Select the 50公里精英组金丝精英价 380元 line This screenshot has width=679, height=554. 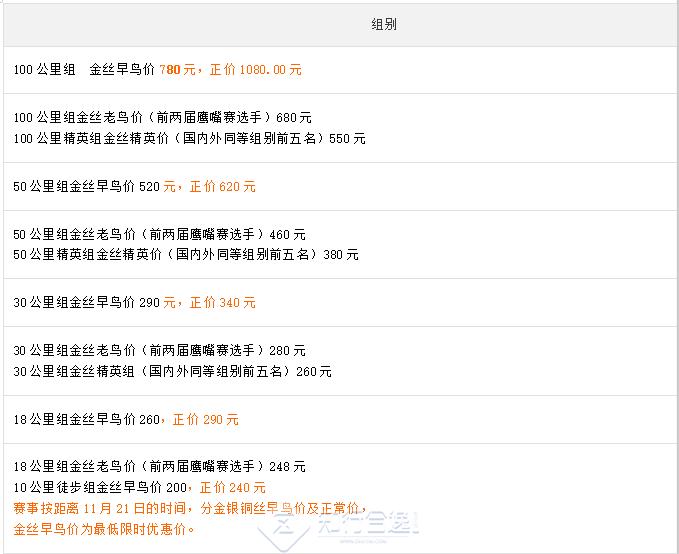[186, 255]
